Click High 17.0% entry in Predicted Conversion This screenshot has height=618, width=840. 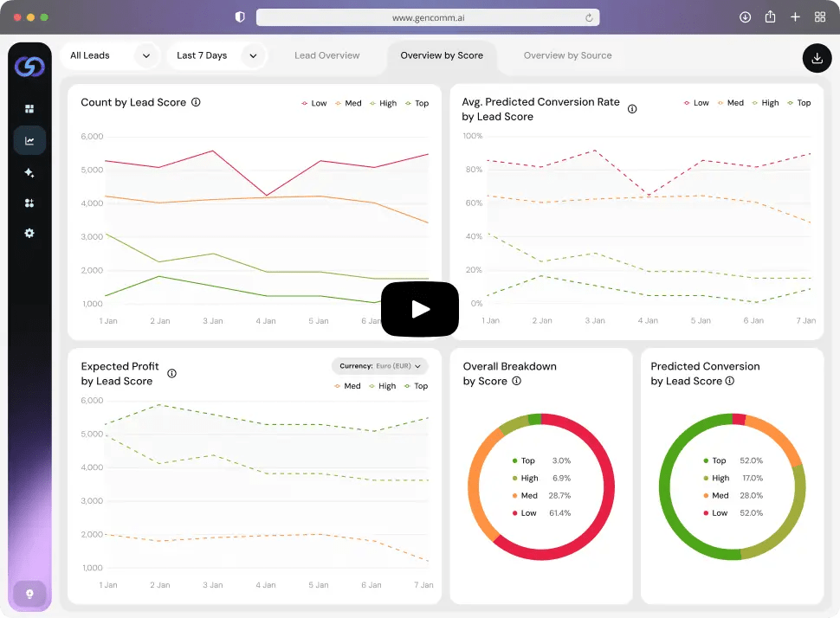[733, 479]
